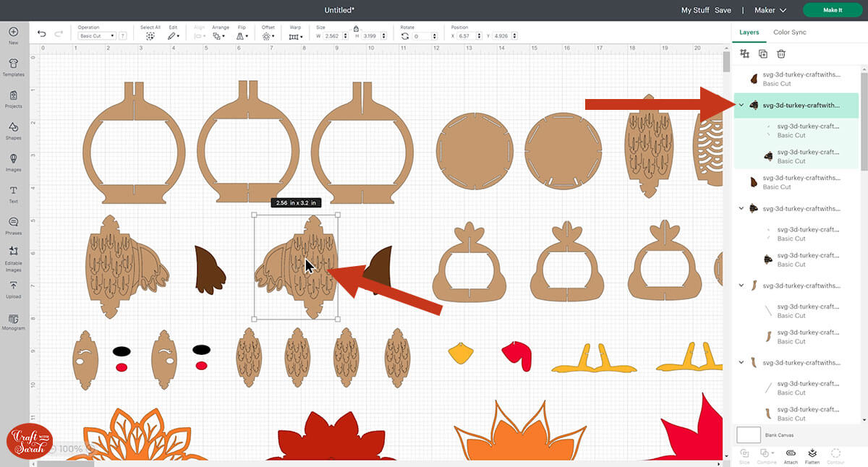Open My Stuff in the header
Screen dimensions: 868x467
point(695,10)
